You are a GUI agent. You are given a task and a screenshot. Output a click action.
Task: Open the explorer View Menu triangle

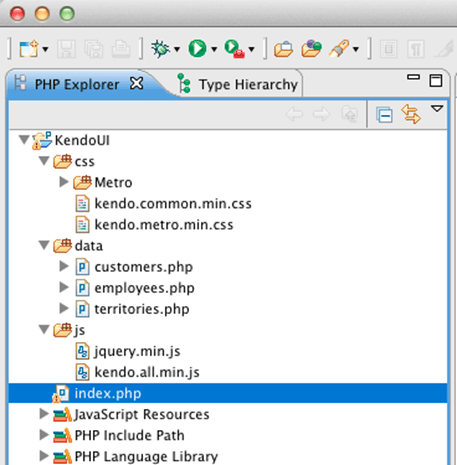pyautogui.click(x=437, y=108)
